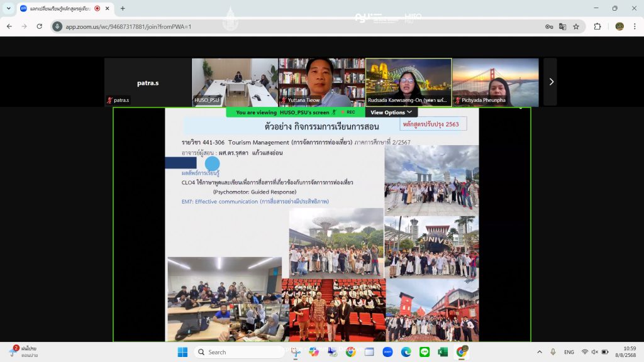Click the password key icon in address bar
644x362 pixels.
(x=549, y=26)
